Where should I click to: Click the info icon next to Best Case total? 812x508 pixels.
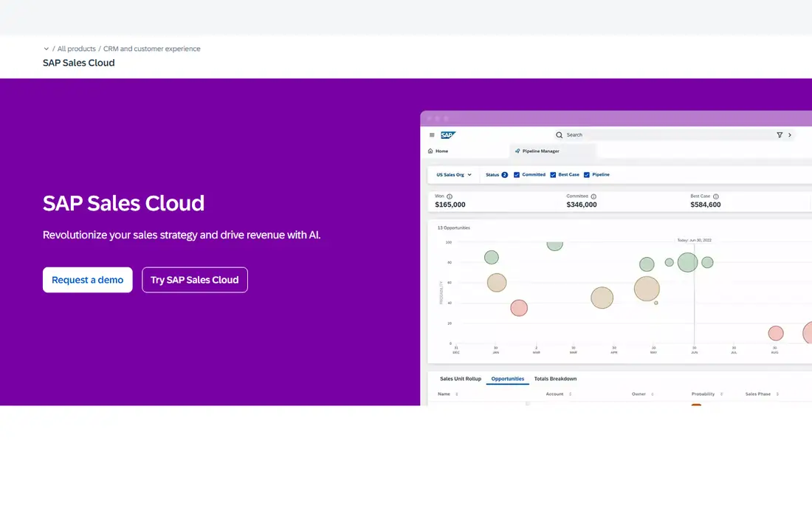pos(716,197)
